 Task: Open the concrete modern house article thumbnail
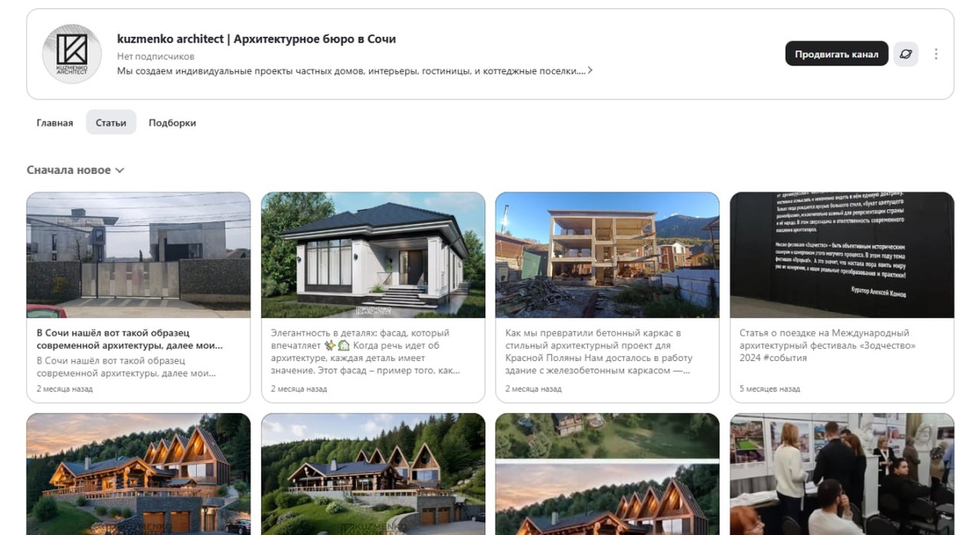(x=139, y=255)
